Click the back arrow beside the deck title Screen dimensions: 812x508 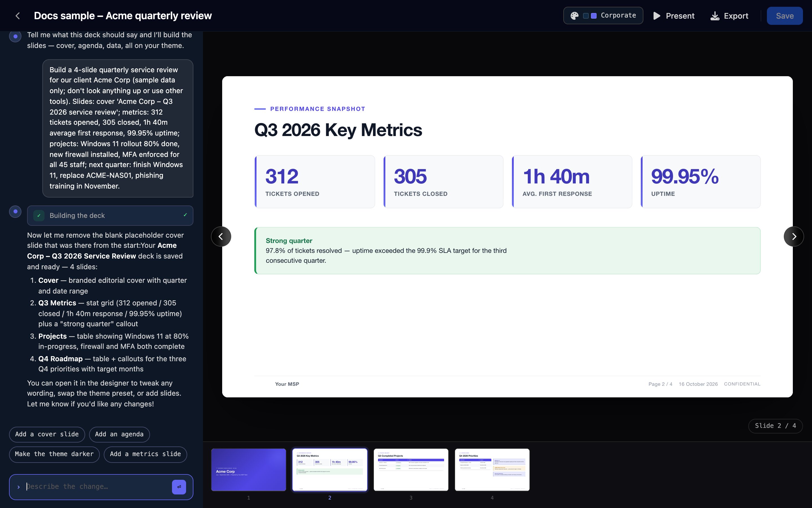click(18, 16)
